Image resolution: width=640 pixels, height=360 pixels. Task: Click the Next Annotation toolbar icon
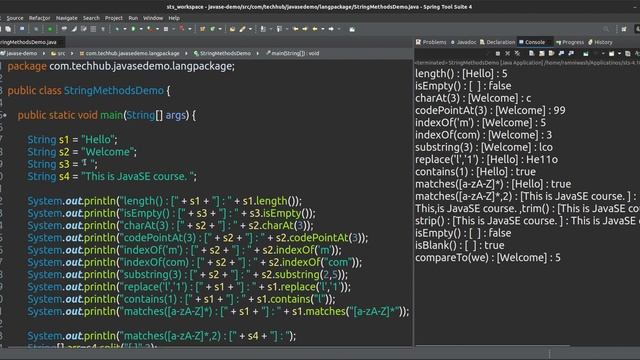click(x=264, y=29)
